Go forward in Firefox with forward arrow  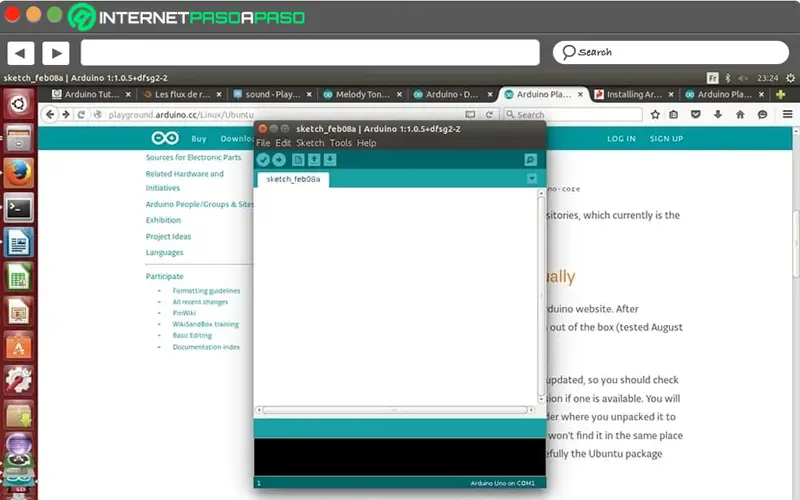coord(66,115)
